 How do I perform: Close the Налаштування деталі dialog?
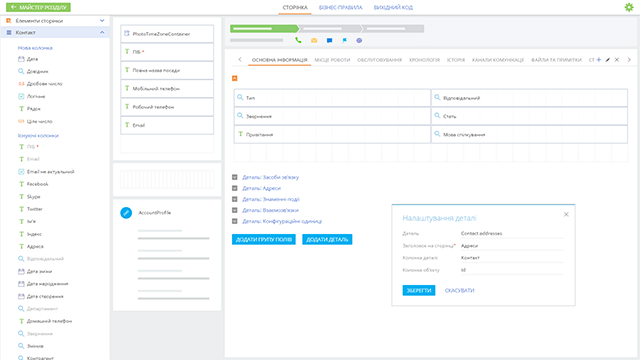[566, 214]
